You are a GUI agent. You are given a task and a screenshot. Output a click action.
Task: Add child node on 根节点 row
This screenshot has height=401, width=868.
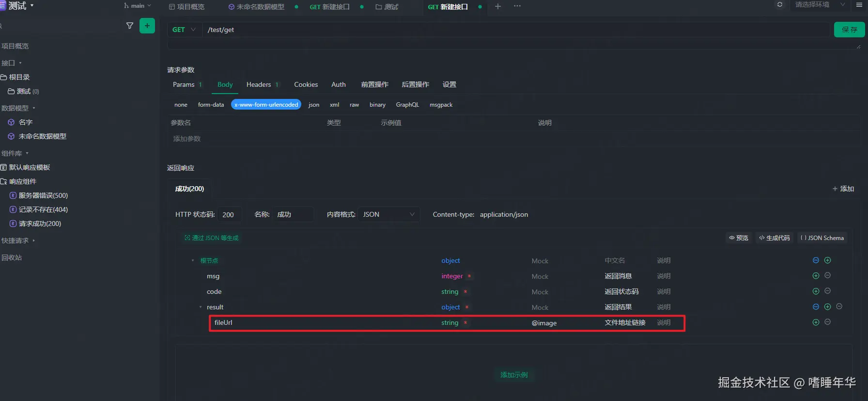[827, 260]
